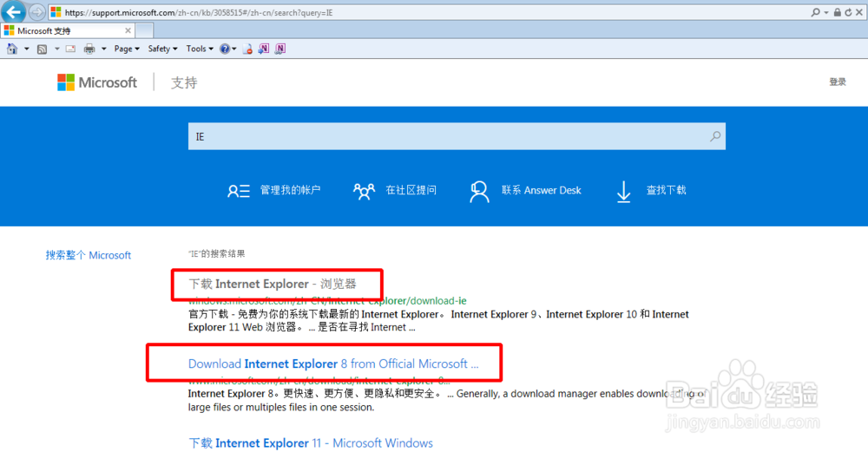Click the Print icon in command bar
This screenshot has height=452, width=868.
[89, 49]
